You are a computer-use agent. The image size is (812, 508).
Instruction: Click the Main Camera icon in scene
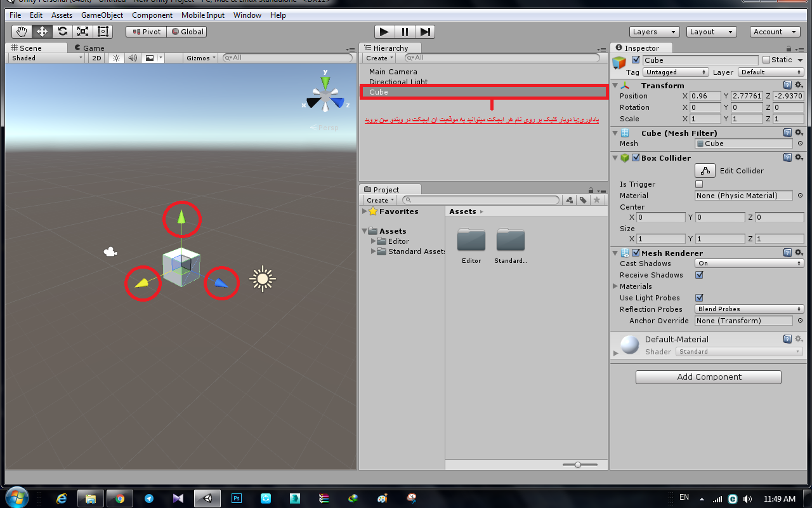tap(110, 252)
